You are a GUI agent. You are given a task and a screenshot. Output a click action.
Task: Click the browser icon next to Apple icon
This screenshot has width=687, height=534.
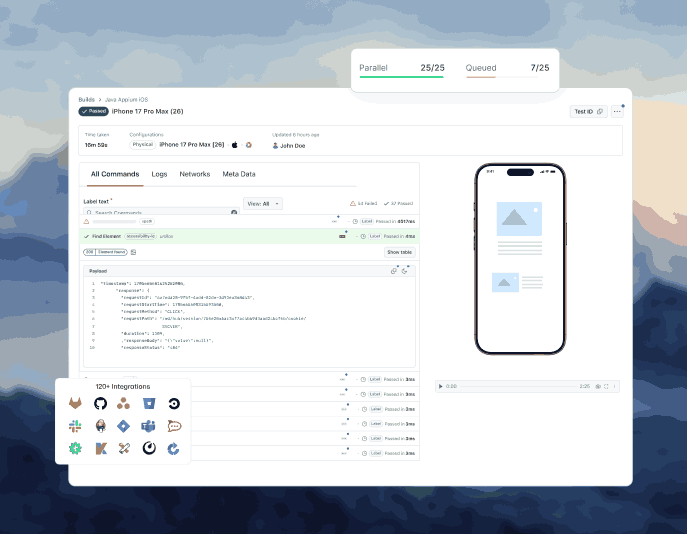coord(249,145)
